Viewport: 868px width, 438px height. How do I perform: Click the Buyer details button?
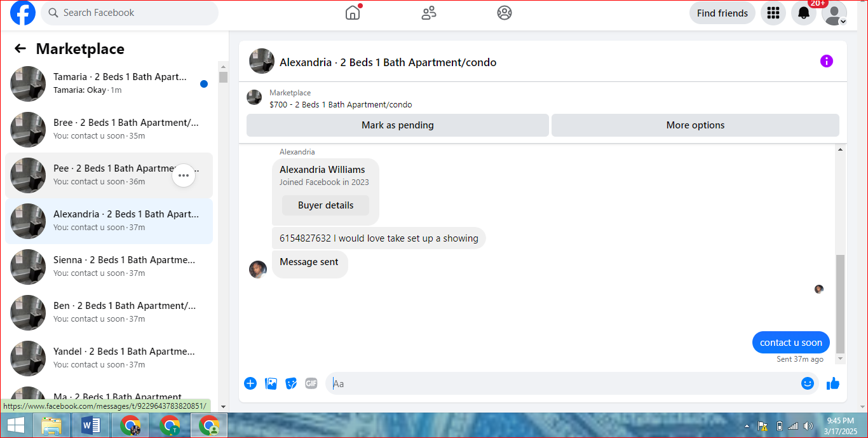326,205
